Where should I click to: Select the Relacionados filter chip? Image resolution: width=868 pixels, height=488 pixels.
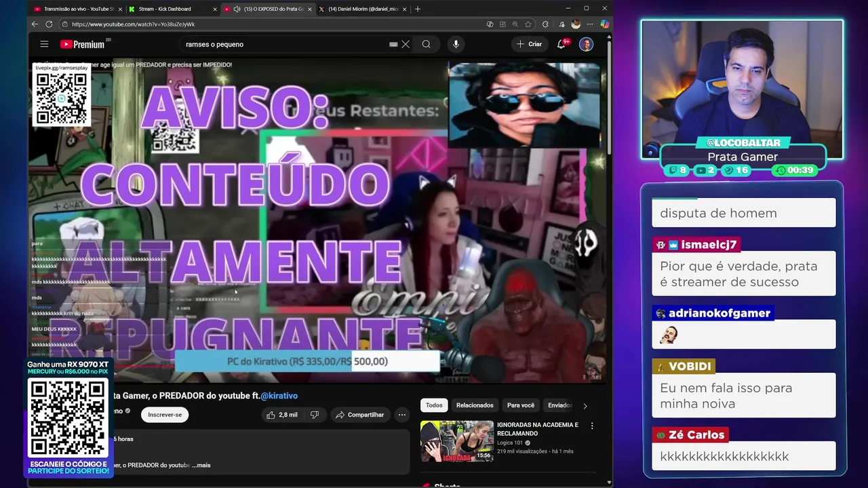click(475, 405)
